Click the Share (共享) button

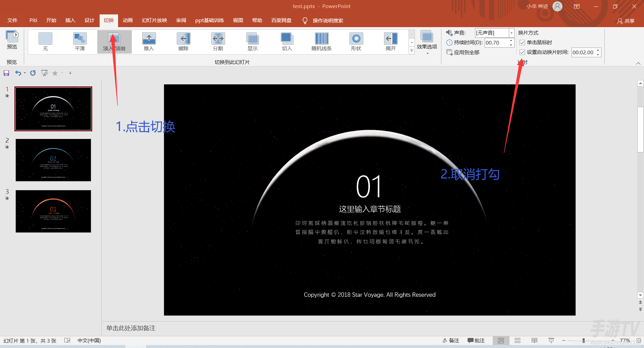click(626, 21)
